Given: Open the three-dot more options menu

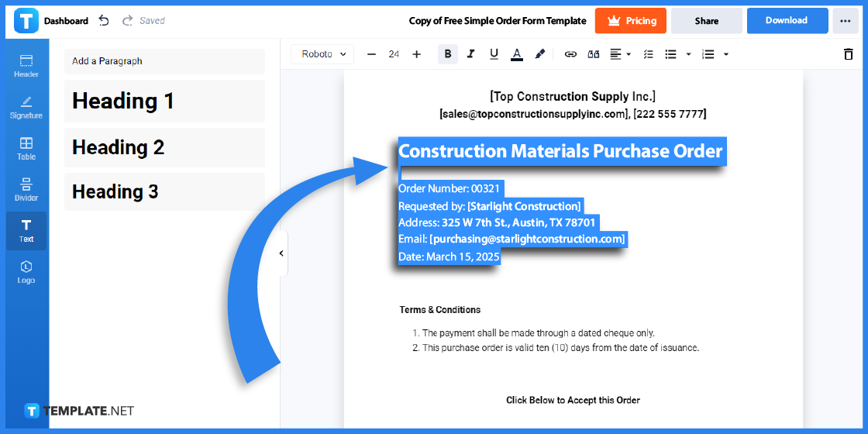Looking at the screenshot, I should pyautogui.click(x=845, y=21).
